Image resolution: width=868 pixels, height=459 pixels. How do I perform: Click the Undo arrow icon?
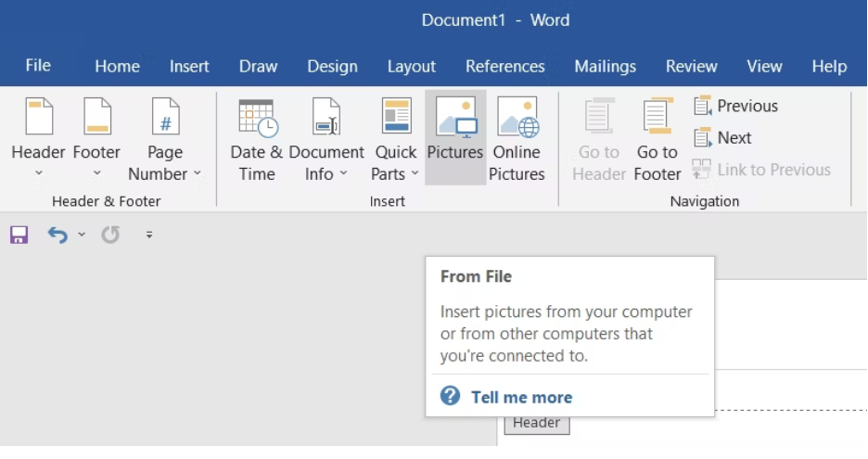coord(57,235)
